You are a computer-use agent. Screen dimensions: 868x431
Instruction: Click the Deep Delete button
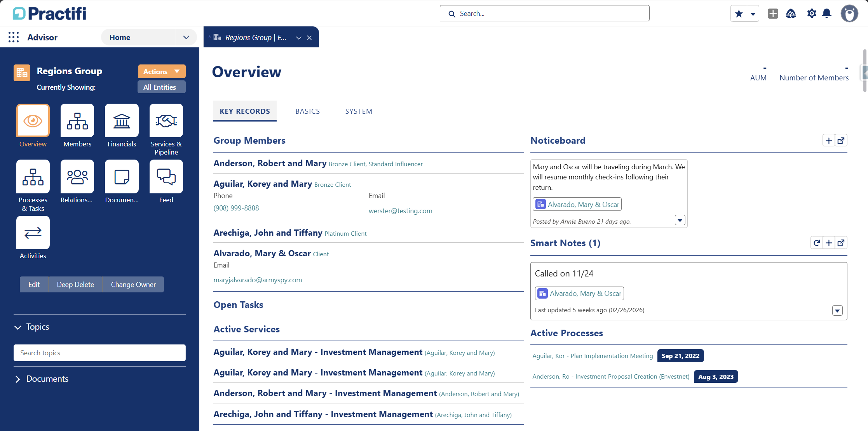75,285
